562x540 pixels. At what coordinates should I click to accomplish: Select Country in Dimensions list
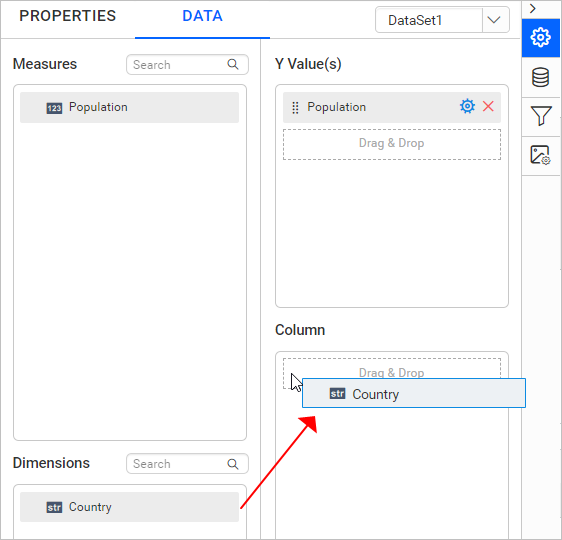point(129,507)
